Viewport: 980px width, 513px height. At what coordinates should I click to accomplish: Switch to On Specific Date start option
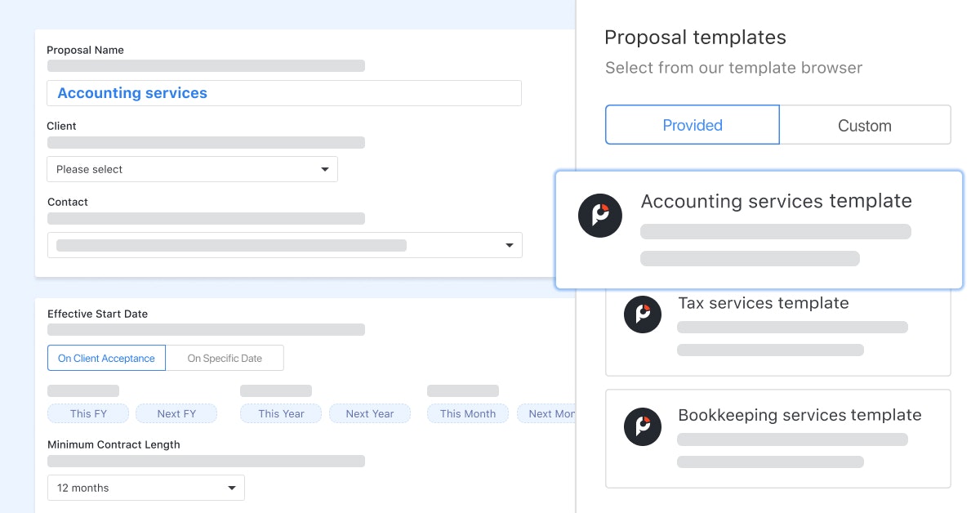tap(224, 358)
